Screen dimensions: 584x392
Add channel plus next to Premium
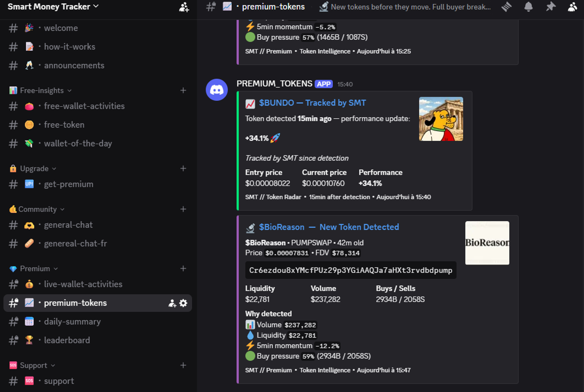[183, 268]
